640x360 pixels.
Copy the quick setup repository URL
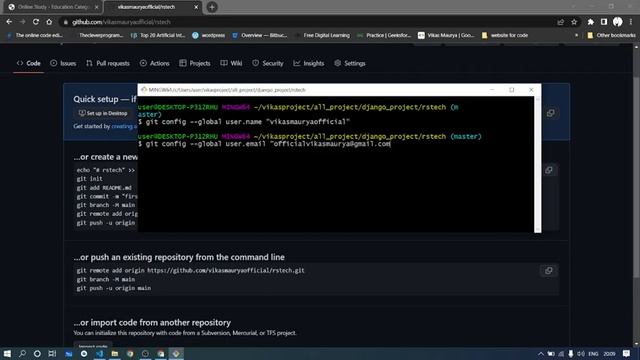[551, 113]
